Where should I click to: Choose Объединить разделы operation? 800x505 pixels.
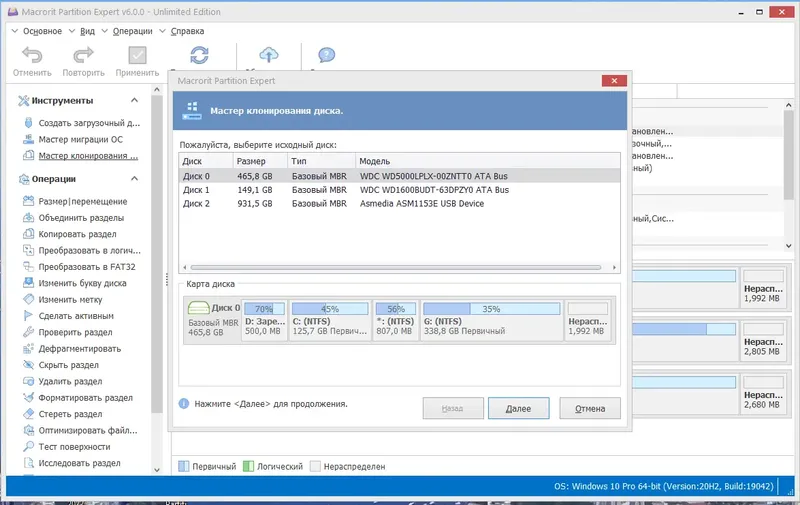point(81,218)
